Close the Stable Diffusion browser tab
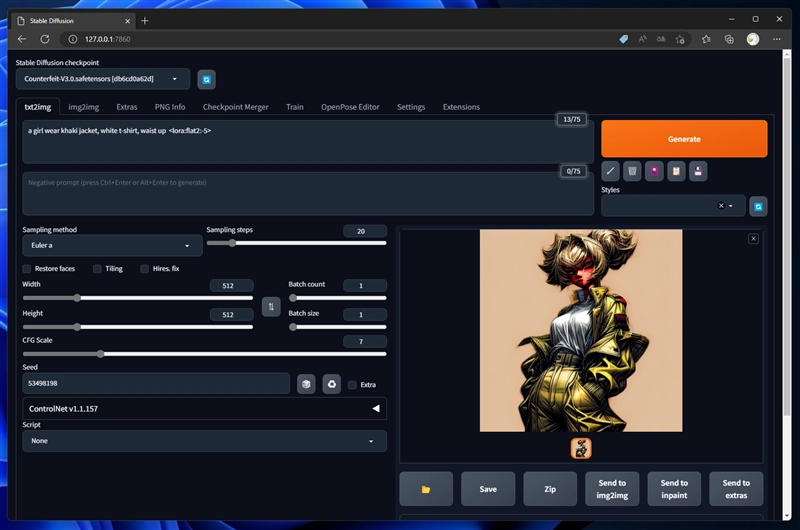 tap(128, 21)
